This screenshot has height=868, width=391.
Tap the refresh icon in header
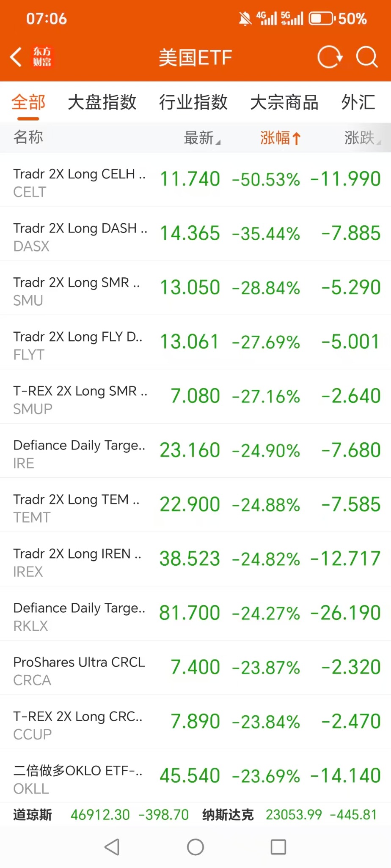[330, 57]
